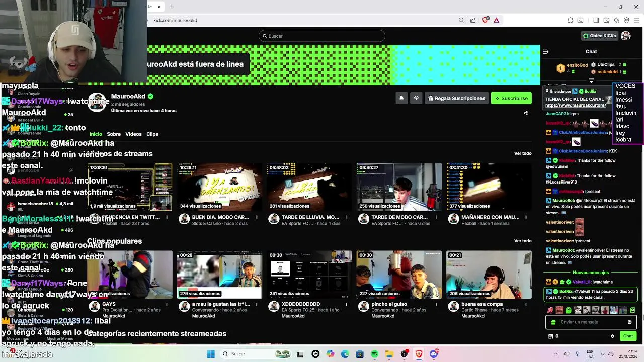Click the Obtén KICKs button

[599, 36]
